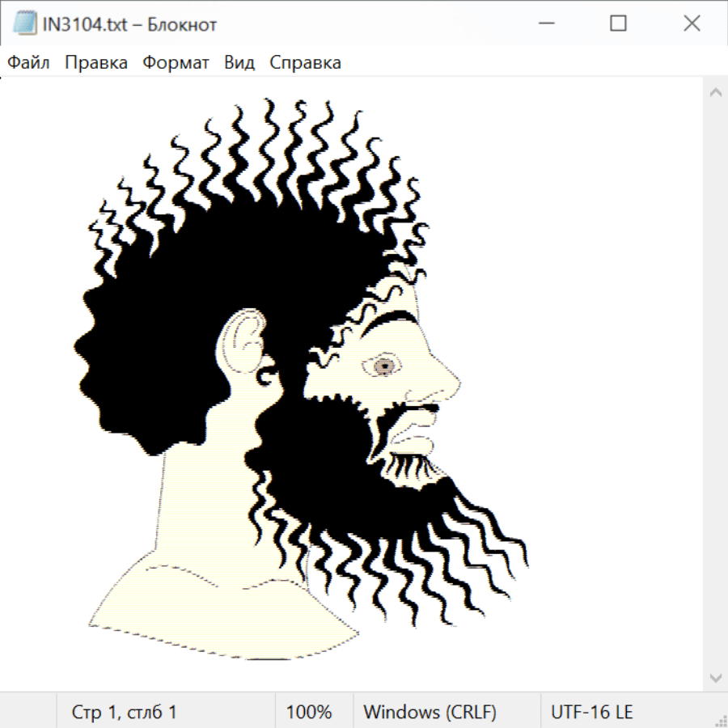Click the scroll up arrow
Screen dimensions: 728x728
click(715, 92)
